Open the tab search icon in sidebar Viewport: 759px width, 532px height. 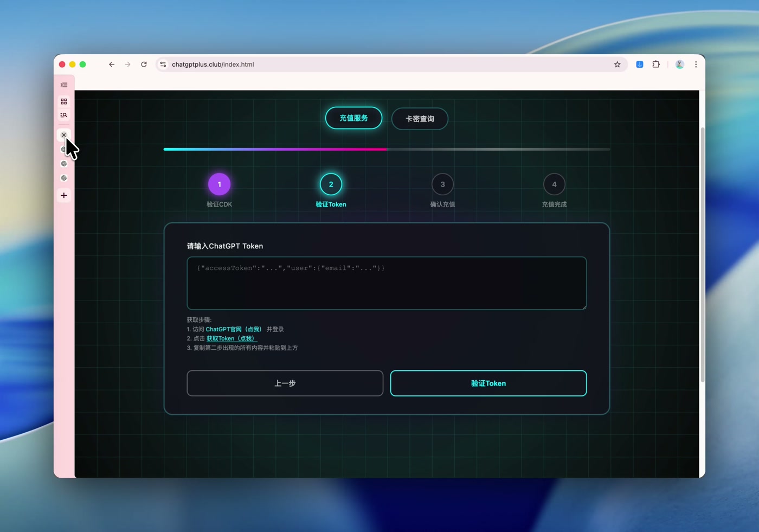tap(64, 115)
